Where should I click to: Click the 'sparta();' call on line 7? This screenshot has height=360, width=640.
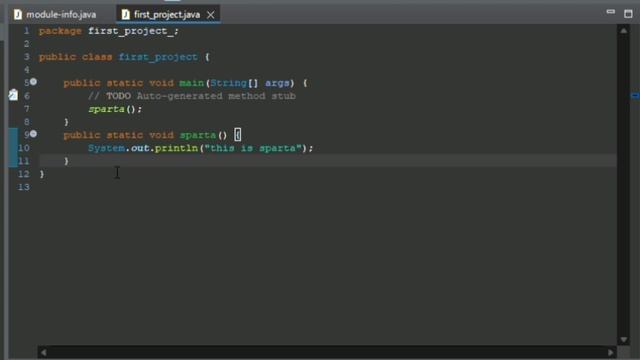coord(115,109)
